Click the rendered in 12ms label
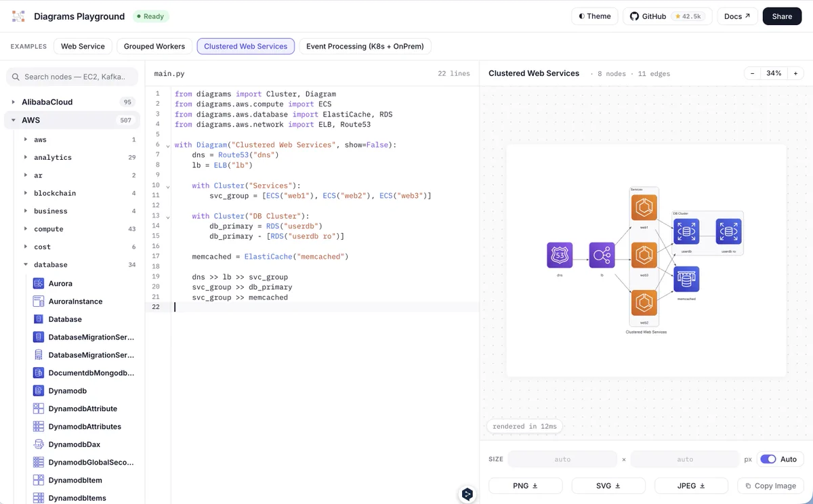The height and width of the screenshot is (504, 813). click(524, 426)
